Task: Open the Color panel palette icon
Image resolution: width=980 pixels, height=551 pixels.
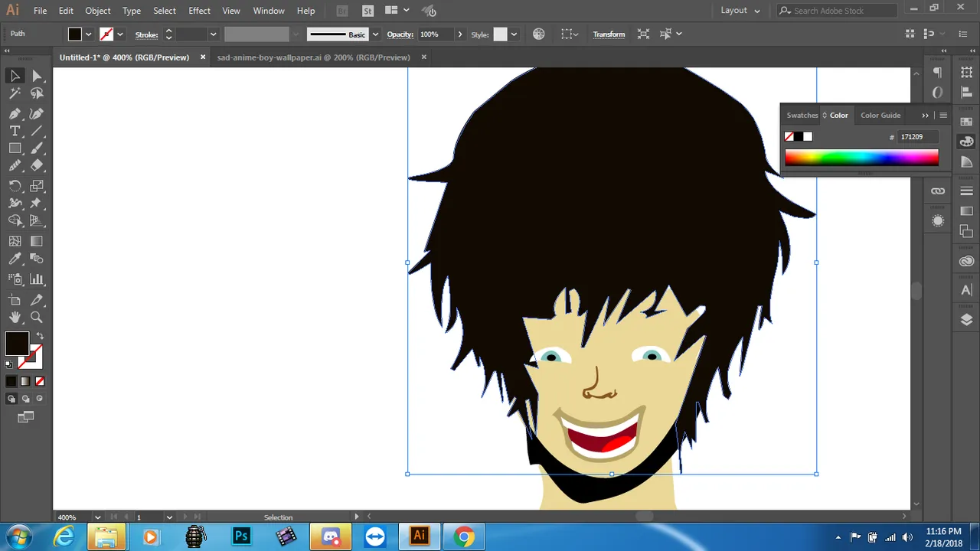Action: click(x=966, y=142)
